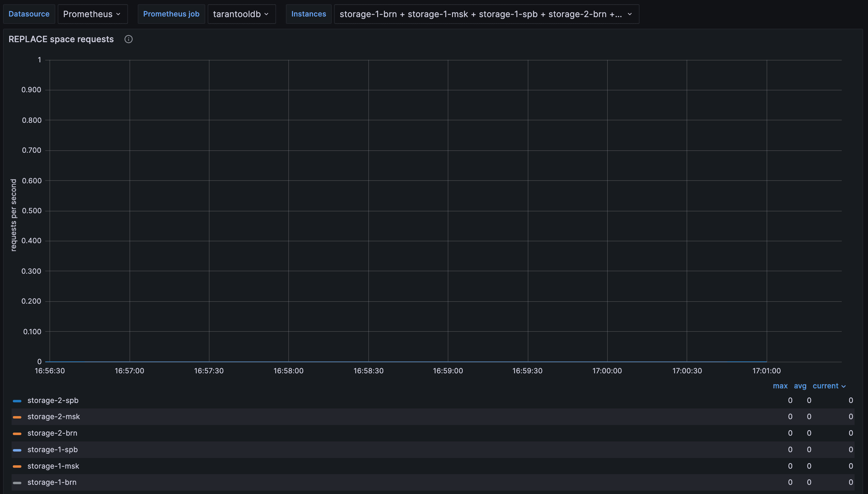Click the storage-1-brn color swatch

tap(17, 483)
